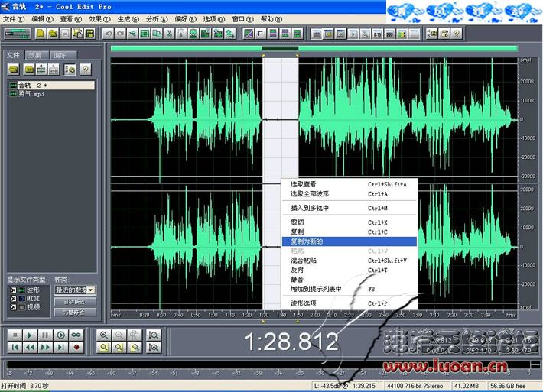Click the Zoom Out horizontally icon
This screenshot has height=392, width=543.
[x=119, y=335]
